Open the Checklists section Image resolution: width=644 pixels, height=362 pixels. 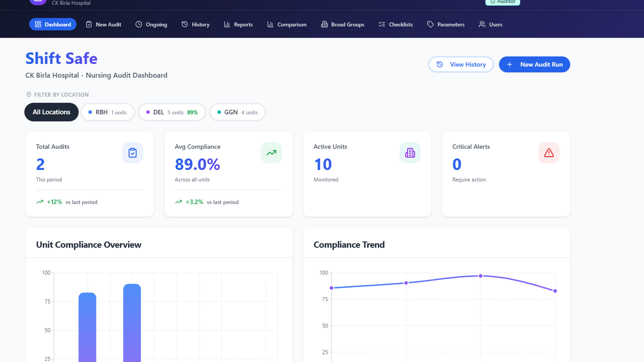pyautogui.click(x=395, y=24)
